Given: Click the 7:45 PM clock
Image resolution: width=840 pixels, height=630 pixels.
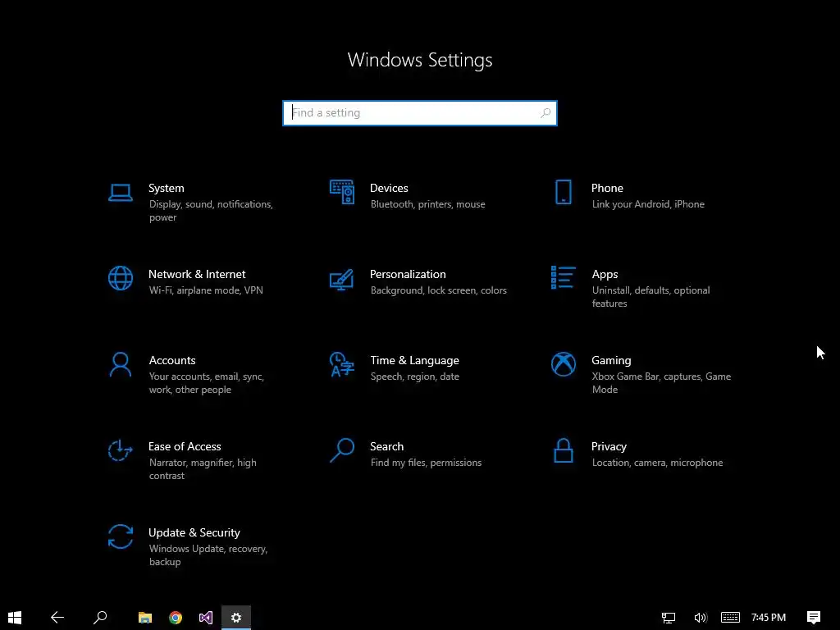Looking at the screenshot, I should coord(768,618).
